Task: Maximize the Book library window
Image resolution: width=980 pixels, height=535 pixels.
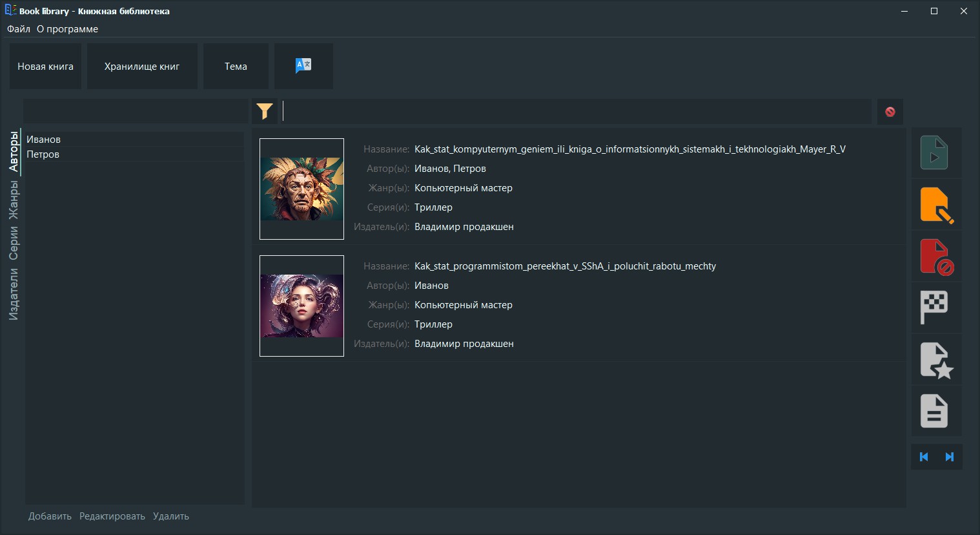Action: [934, 11]
